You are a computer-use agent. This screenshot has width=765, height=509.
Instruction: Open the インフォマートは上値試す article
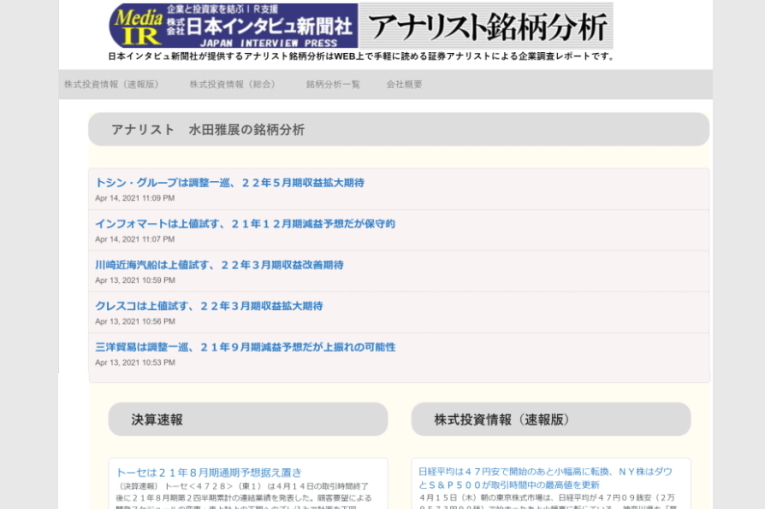[x=245, y=224]
